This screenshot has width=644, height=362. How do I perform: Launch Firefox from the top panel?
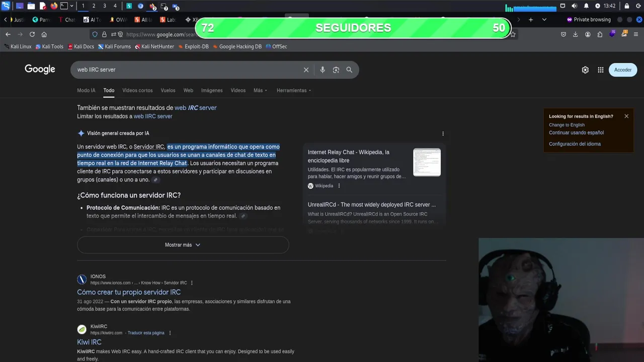tap(54, 6)
